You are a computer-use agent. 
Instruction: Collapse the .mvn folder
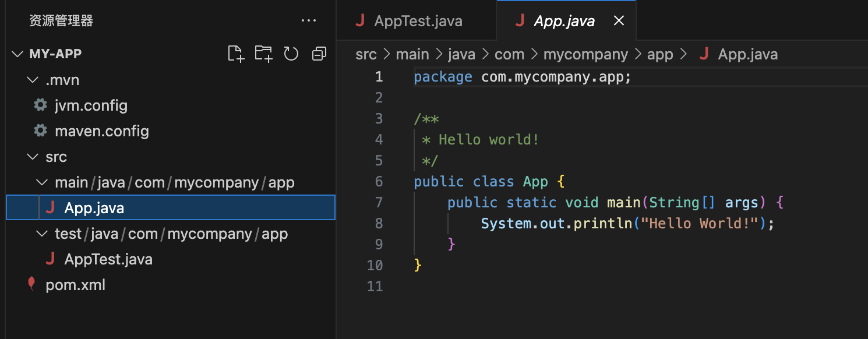tap(32, 80)
